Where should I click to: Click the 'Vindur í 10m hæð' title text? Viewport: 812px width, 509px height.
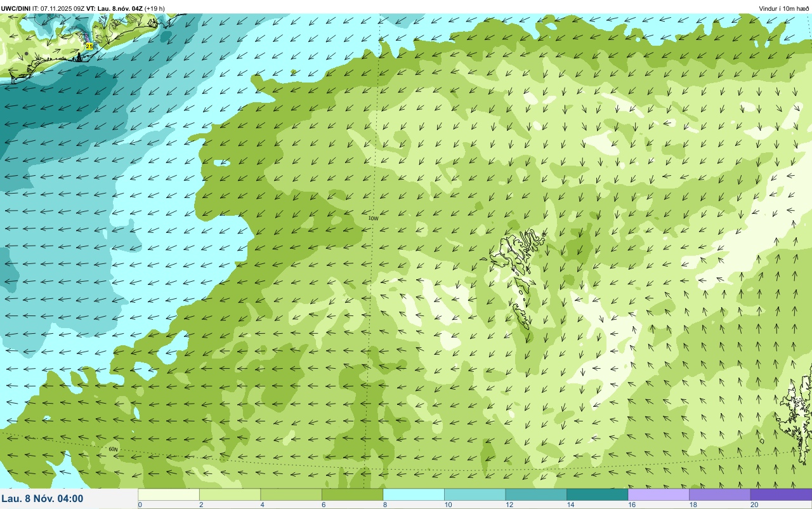[783, 8]
